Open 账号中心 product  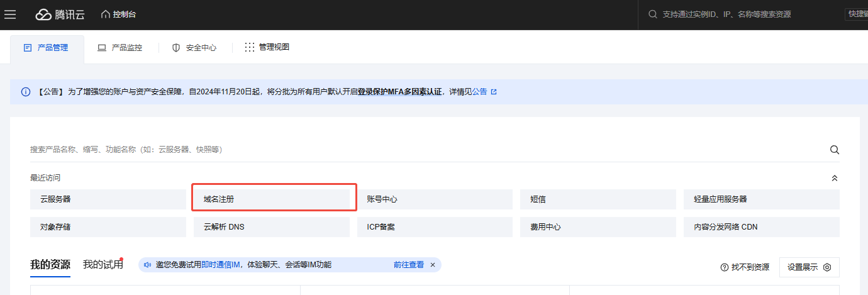tap(435, 199)
